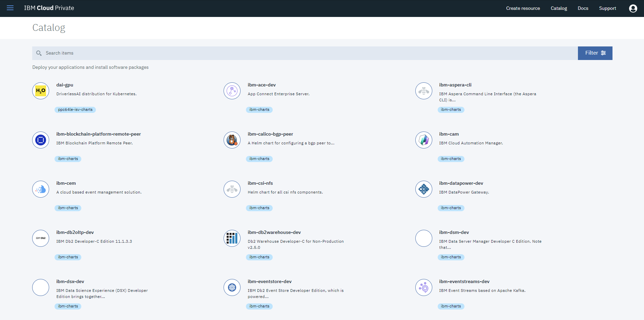644x320 pixels.
Task: Open the ibm-eventstreams-dev chart title
Action: pyautogui.click(x=464, y=282)
